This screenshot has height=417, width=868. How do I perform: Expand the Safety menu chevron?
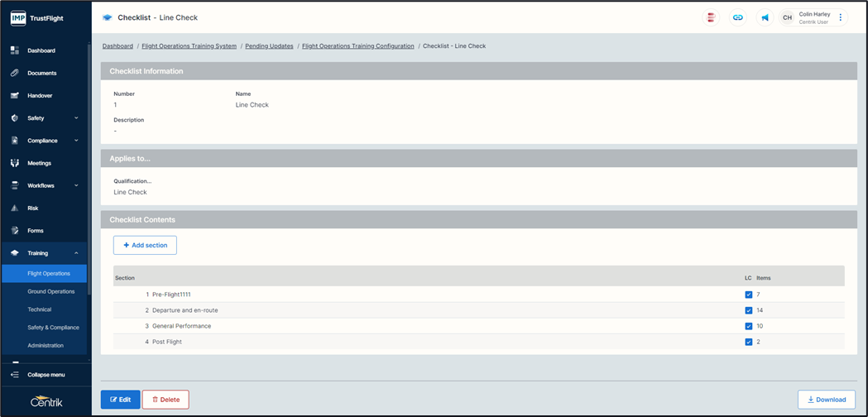[76, 118]
